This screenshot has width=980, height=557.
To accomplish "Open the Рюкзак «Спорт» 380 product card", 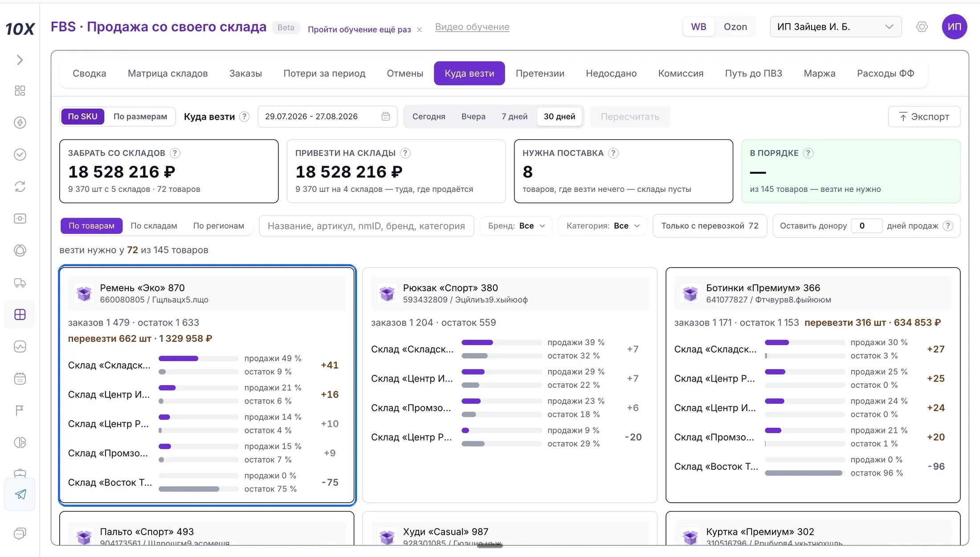I will tap(510, 385).
